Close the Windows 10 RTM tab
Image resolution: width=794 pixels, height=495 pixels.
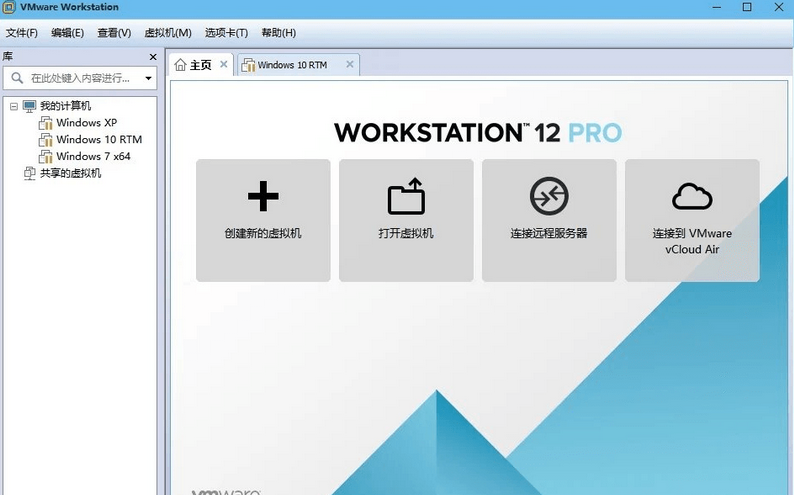[x=349, y=64]
